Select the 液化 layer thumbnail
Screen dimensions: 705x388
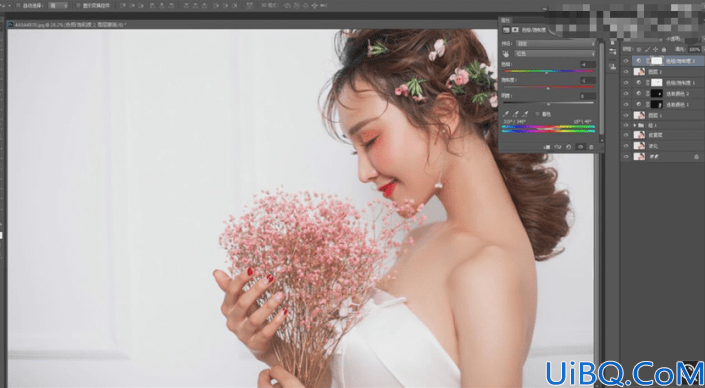click(x=639, y=146)
